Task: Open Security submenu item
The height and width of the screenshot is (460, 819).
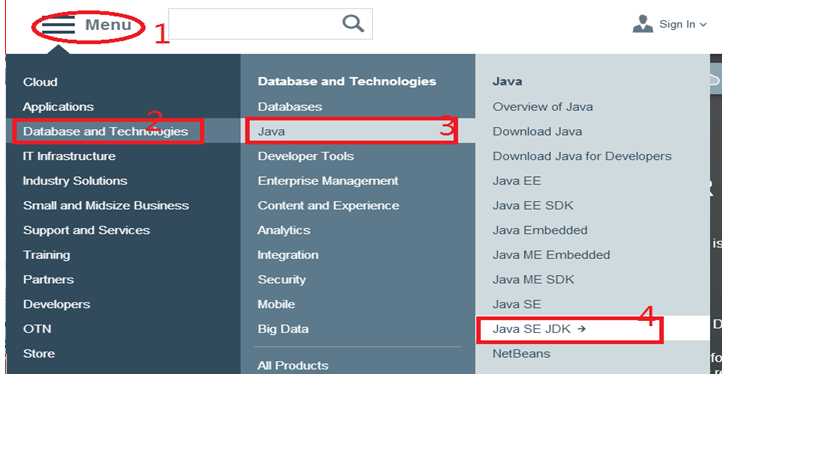Action: (282, 279)
